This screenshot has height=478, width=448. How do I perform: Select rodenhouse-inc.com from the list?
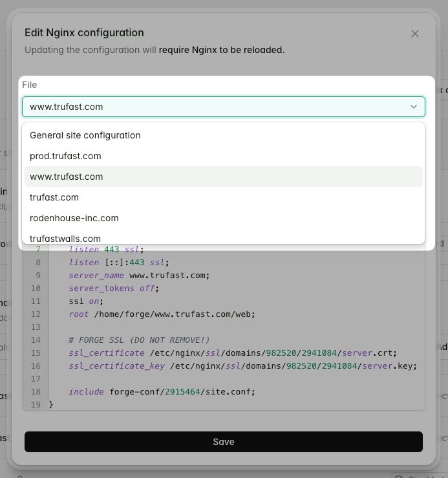[x=224, y=218]
